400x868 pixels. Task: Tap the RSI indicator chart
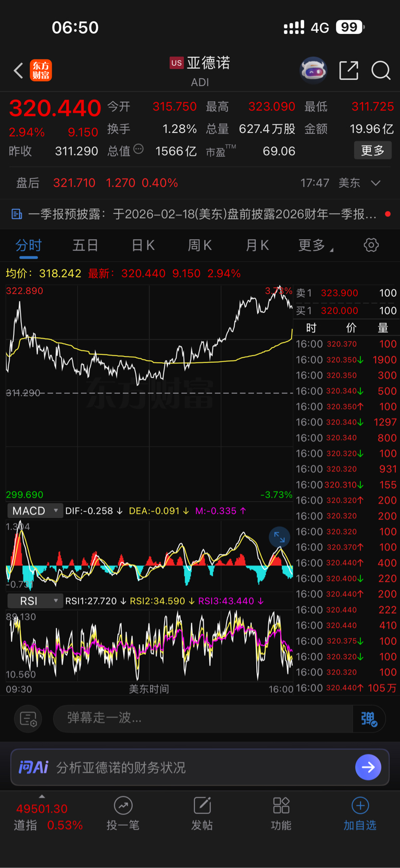coord(149,645)
